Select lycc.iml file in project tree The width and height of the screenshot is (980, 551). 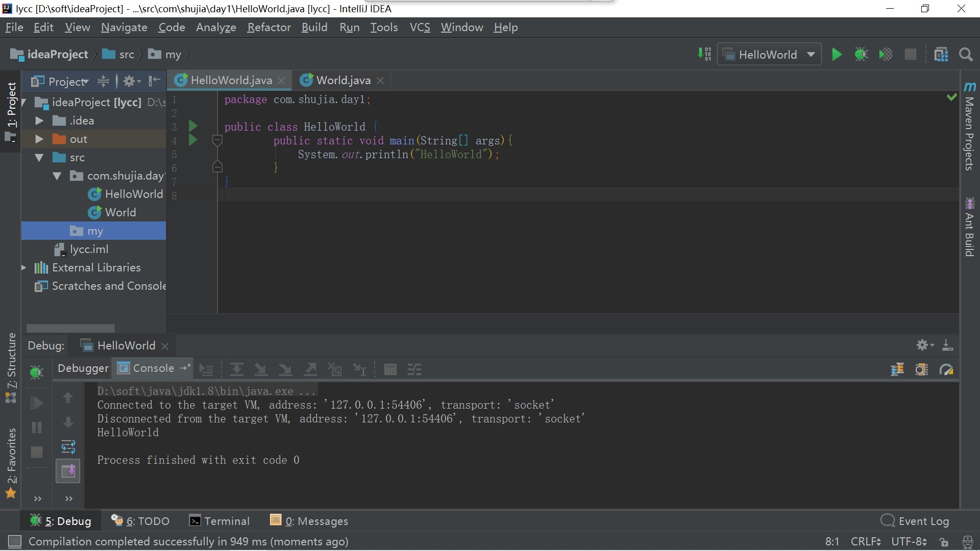(89, 249)
